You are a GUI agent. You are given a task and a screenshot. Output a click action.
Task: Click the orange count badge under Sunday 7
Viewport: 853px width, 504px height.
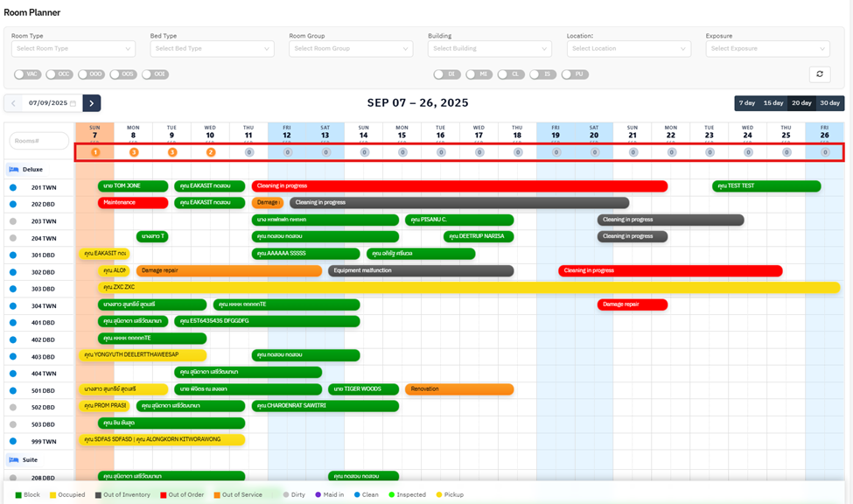pyautogui.click(x=95, y=152)
